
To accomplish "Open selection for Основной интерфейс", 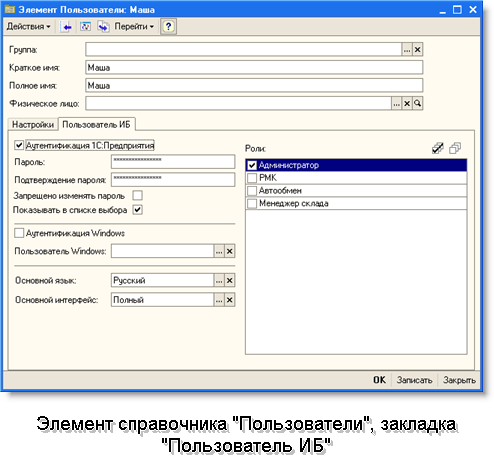I will (x=219, y=300).
